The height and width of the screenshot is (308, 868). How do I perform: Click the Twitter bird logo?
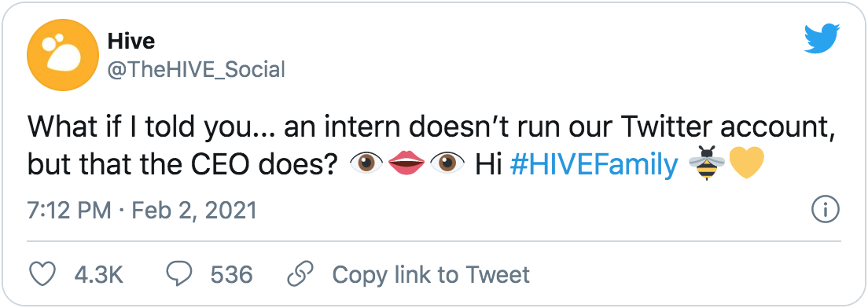(822, 38)
